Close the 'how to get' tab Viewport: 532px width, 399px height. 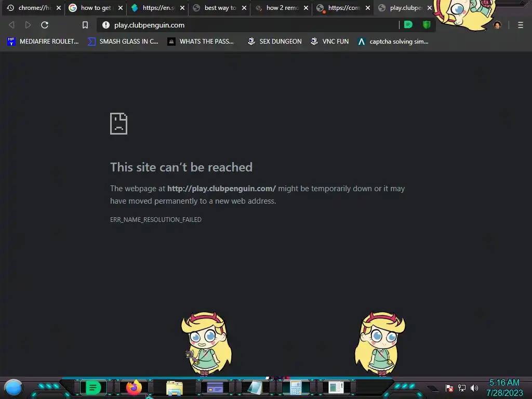pos(121,8)
